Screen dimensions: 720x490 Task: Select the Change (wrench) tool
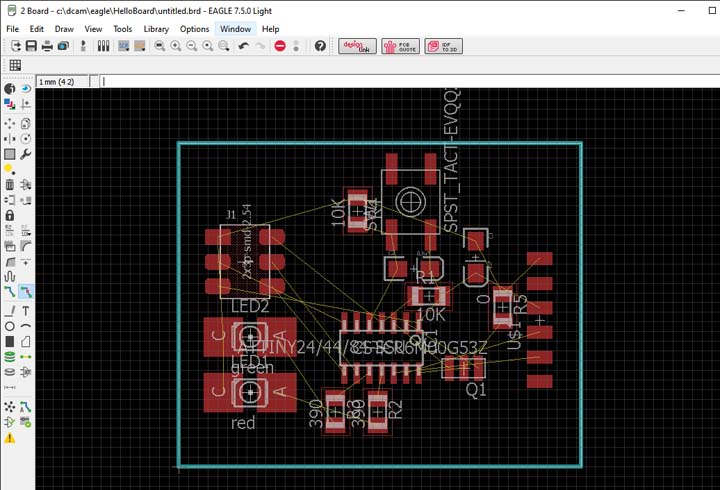coord(26,154)
